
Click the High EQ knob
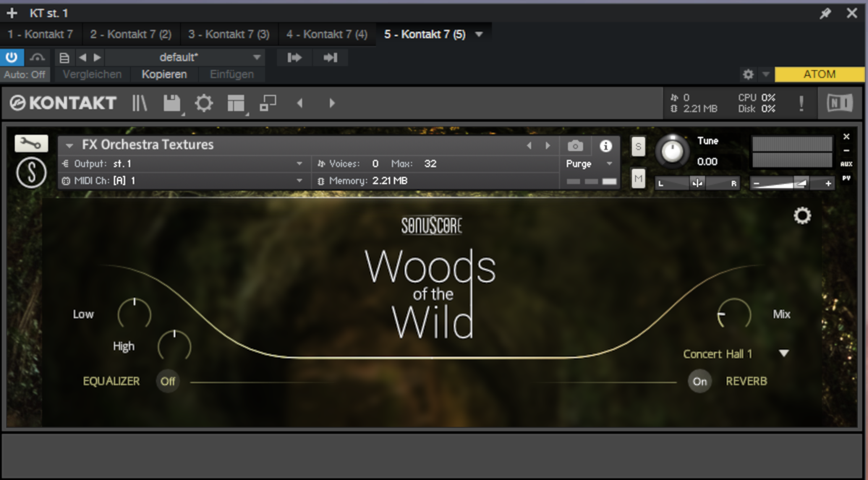[x=174, y=346]
